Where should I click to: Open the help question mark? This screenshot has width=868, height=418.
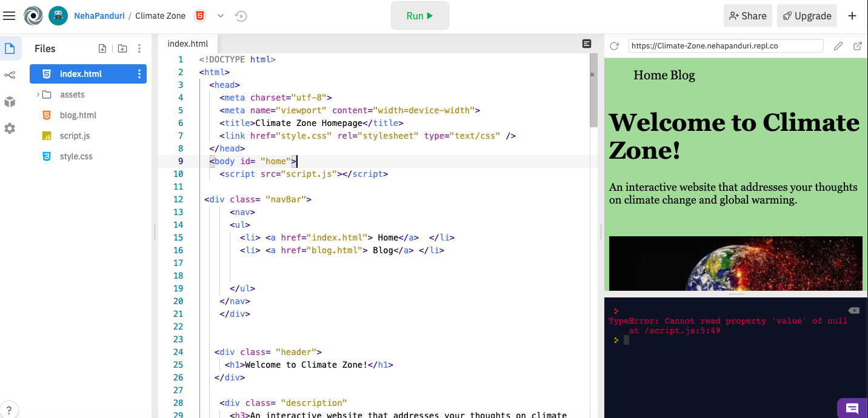tap(9, 410)
